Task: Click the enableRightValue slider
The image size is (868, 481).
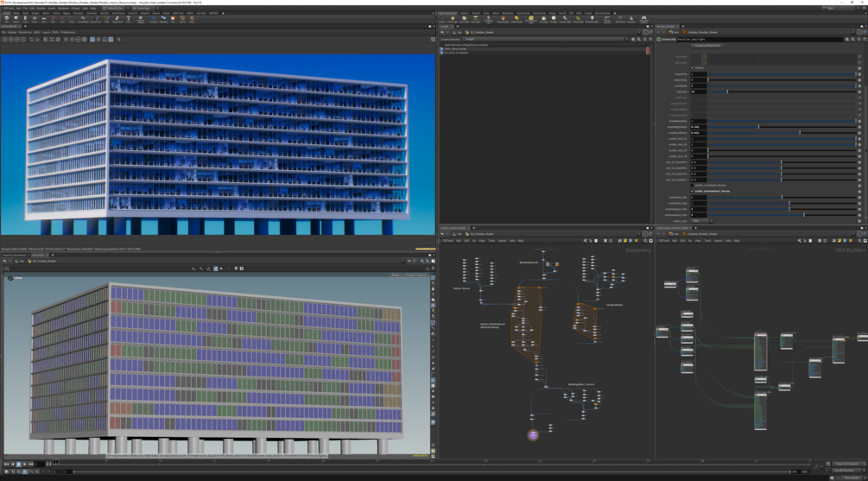Action: click(782, 127)
